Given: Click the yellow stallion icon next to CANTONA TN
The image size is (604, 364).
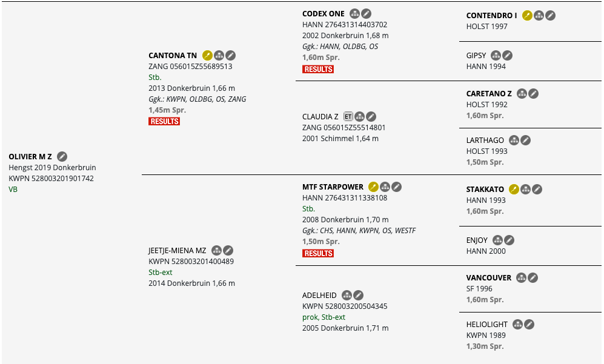Looking at the screenshot, I should point(207,56).
